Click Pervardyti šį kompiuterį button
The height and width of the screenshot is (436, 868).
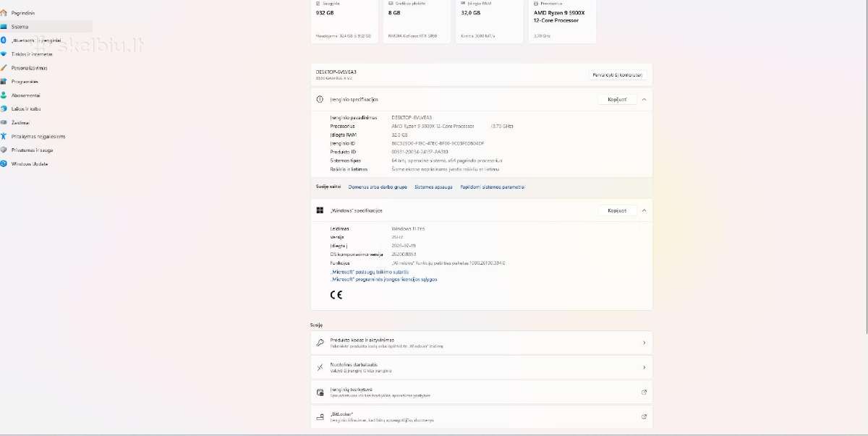(618, 74)
